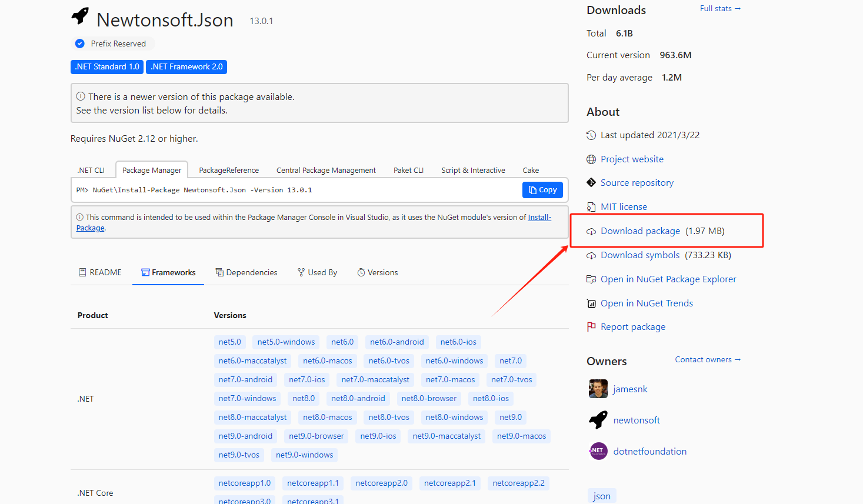This screenshot has width=863, height=504.
Task: Open newtonsoft owner profile link
Action: [x=637, y=420]
